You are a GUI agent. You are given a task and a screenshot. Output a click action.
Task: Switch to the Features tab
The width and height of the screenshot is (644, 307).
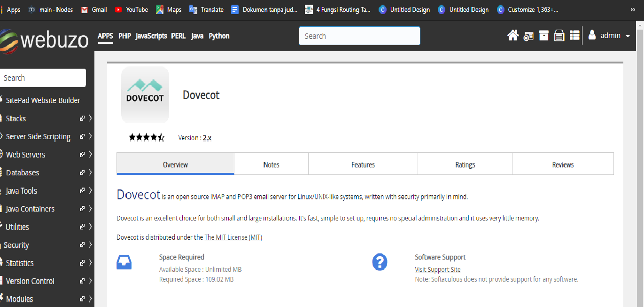(x=363, y=165)
